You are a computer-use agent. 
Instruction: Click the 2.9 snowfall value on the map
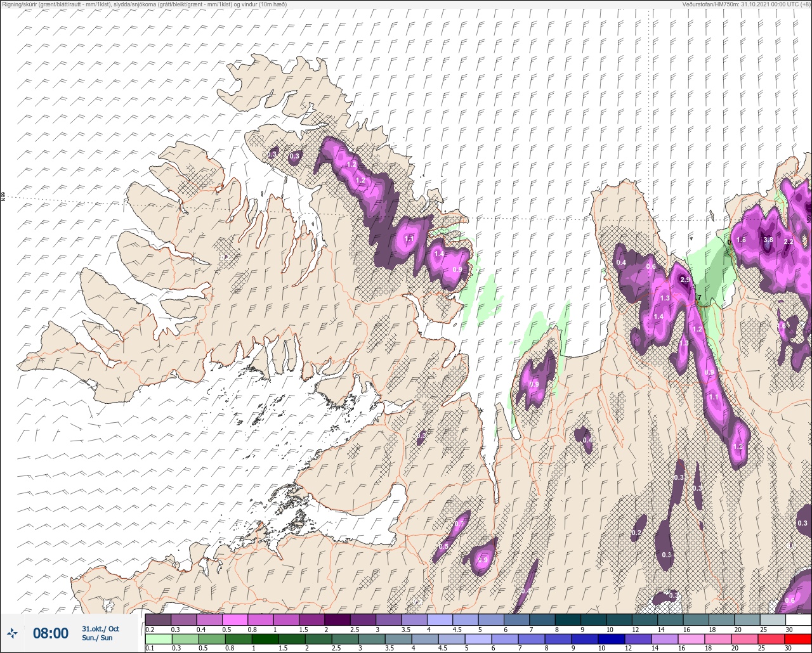click(684, 280)
